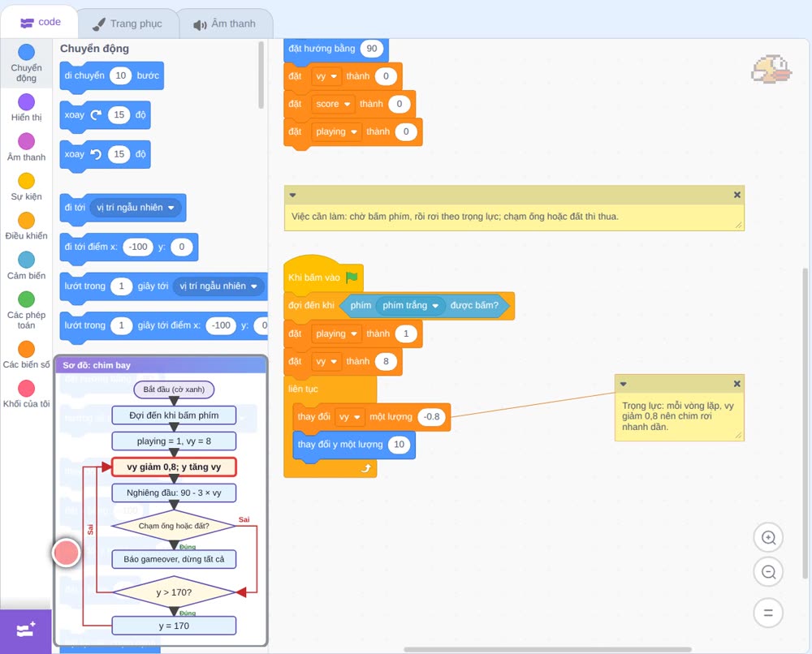This screenshot has height=654, width=812.
Task: Click the 'xoay' counterclockwise 15 độ block
Action: point(105,154)
